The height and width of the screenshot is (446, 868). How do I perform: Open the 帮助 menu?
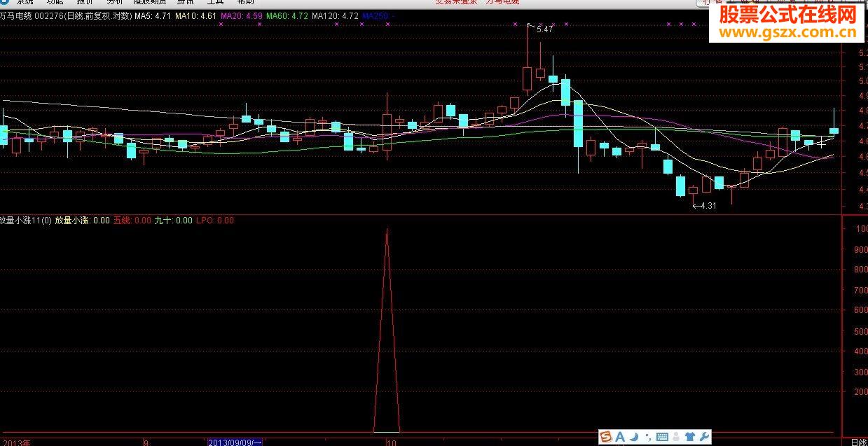tap(245, 2)
